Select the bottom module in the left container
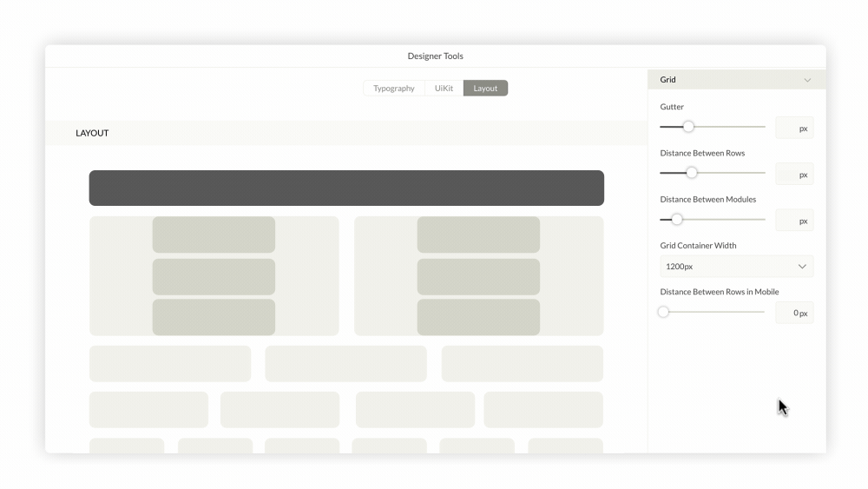The image size is (868, 489). coord(214,317)
